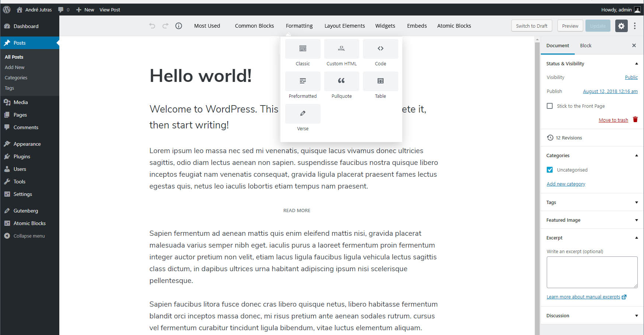Screen dimensions: 644x335
Task: Click the Move to trash link
Action: tap(613, 120)
